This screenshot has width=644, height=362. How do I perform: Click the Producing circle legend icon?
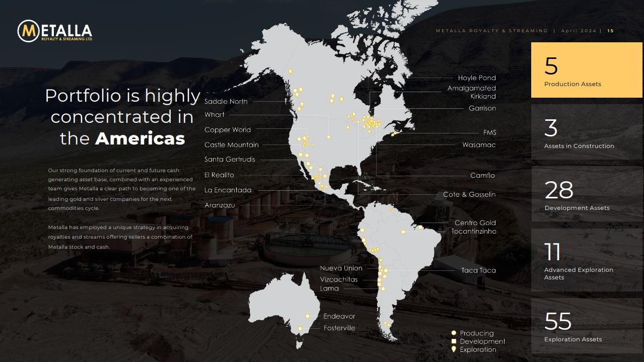pyautogui.click(x=454, y=333)
